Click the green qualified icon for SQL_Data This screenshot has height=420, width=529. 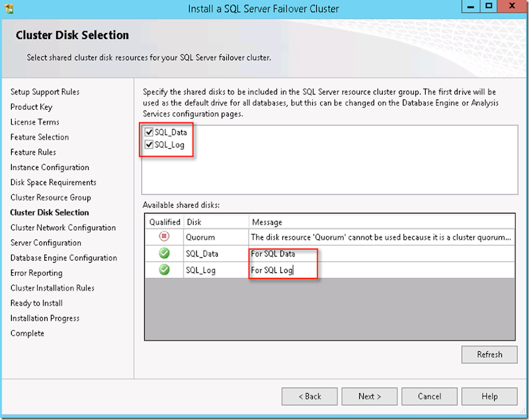(164, 253)
